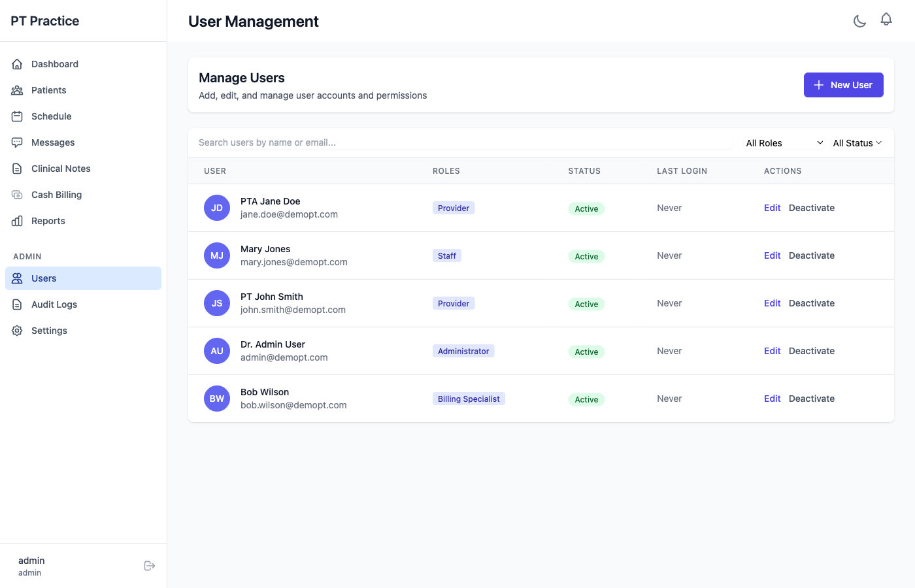Screen dimensions: 915x588
Task: Click the New User button
Action: pyautogui.click(x=843, y=85)
